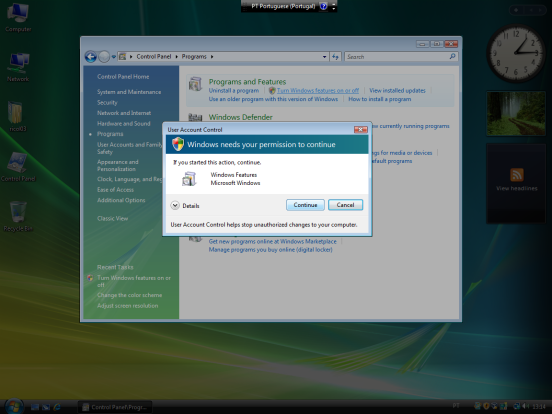Click the RSS feed headlines gadget icon
The width and height of the screenshot is (552, 414).
point(516,175)
